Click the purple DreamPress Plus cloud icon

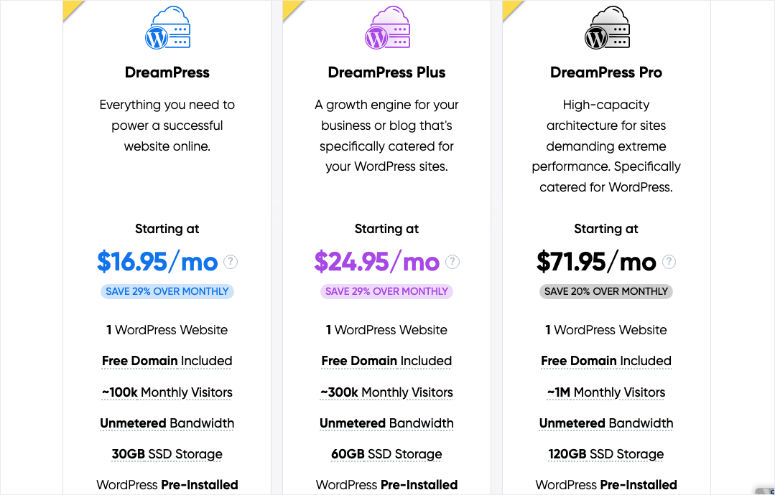(x=387, y=28)
